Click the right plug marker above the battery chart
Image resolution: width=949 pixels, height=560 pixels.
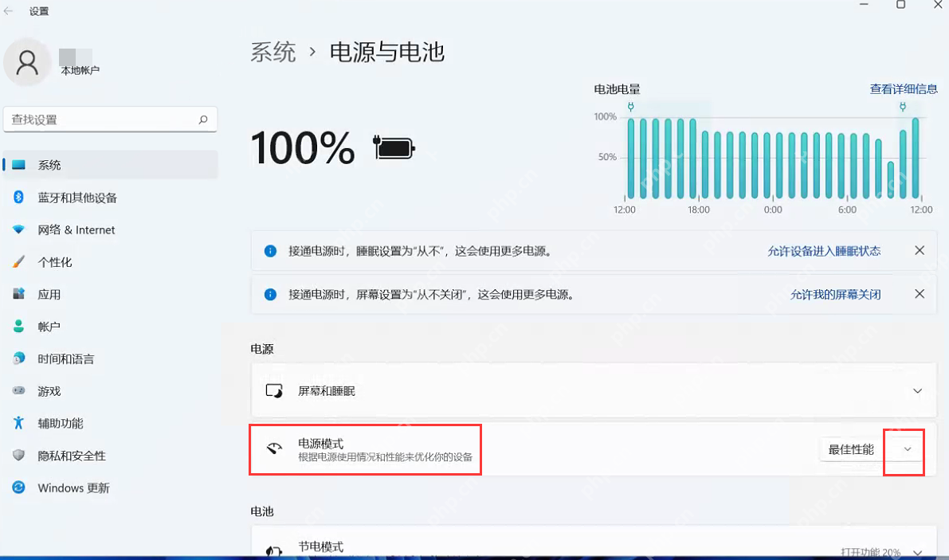[903, 107]
